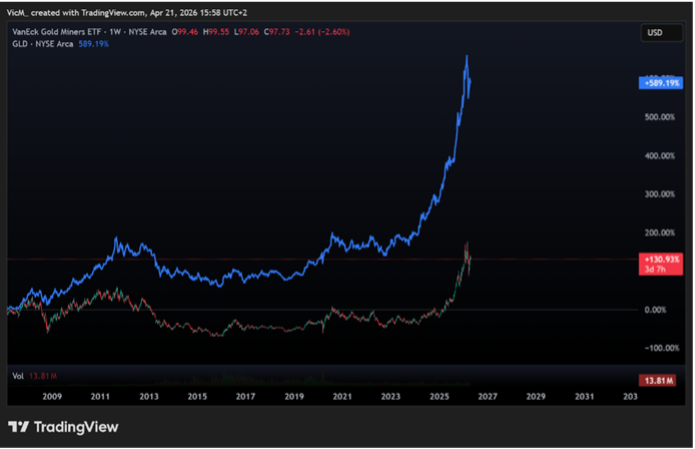Click the 13.81M volume axis label
Viewport: 695px width, 449px height.
[659, 380]
